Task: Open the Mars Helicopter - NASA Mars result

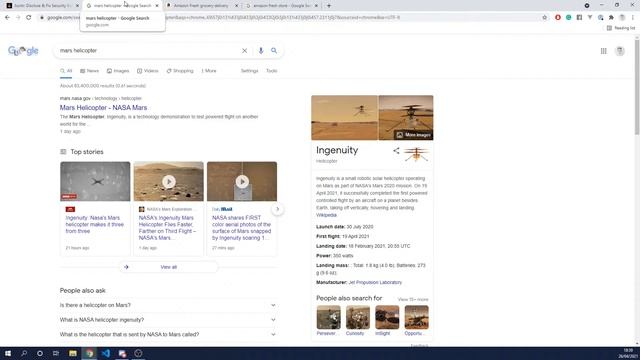Action: (x=103, y=108)
